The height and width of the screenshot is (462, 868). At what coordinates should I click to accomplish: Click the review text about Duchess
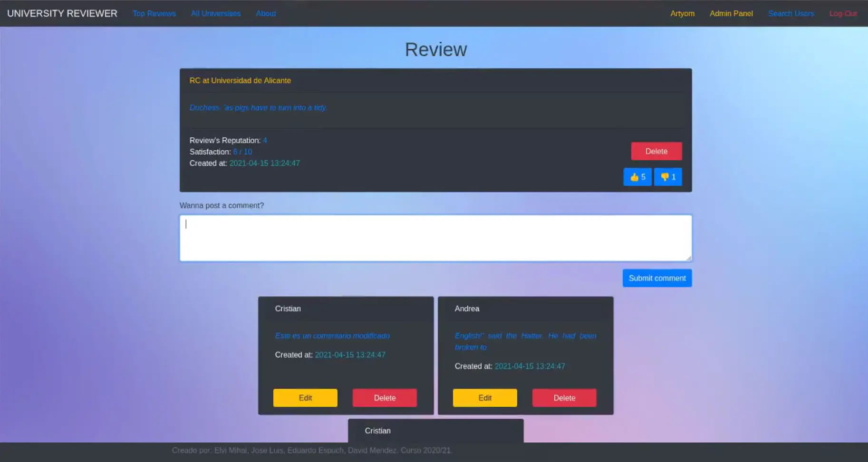(258, 108)
